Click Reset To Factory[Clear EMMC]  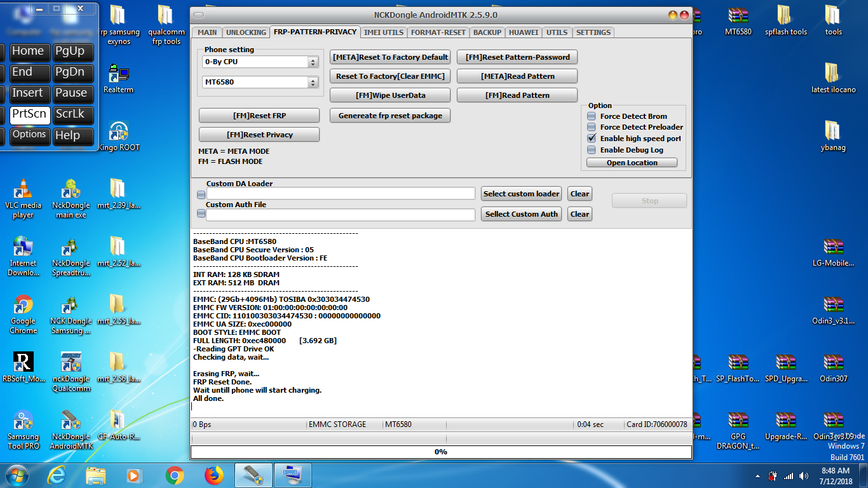[x=390, y=76]
